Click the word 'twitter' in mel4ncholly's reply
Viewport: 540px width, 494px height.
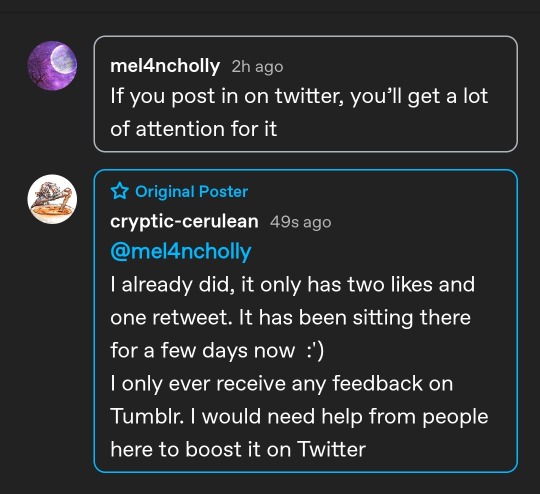point(309,96)
